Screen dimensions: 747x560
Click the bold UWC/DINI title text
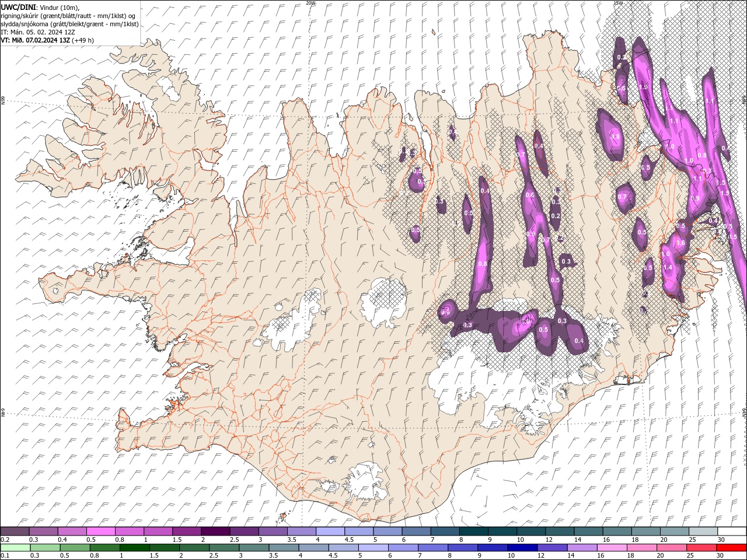pyautogui.click(x=19, y=7)
